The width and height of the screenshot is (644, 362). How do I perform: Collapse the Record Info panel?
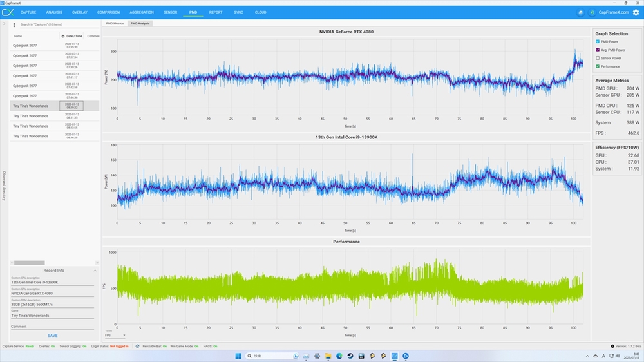tap(95, 271)
